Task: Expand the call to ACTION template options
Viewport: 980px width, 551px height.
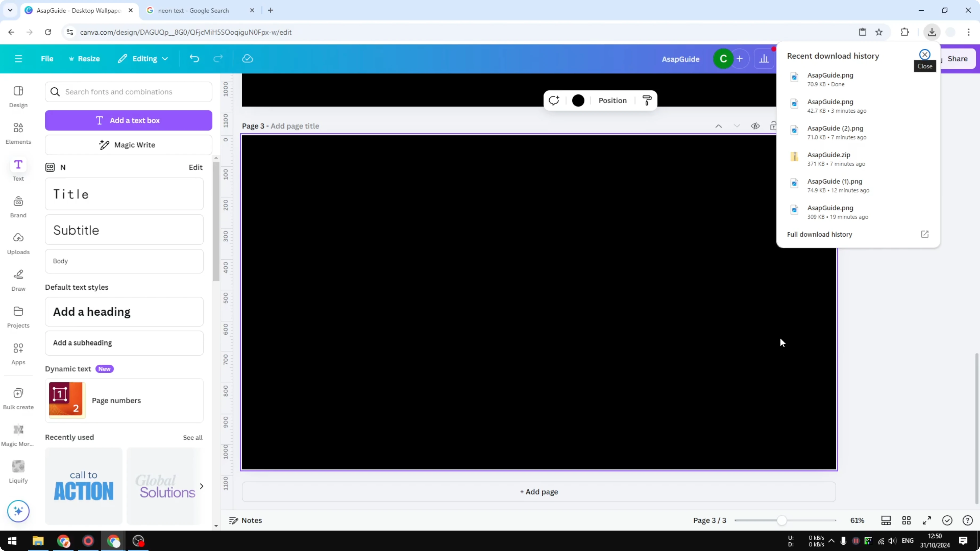Action: click(202, 486)
